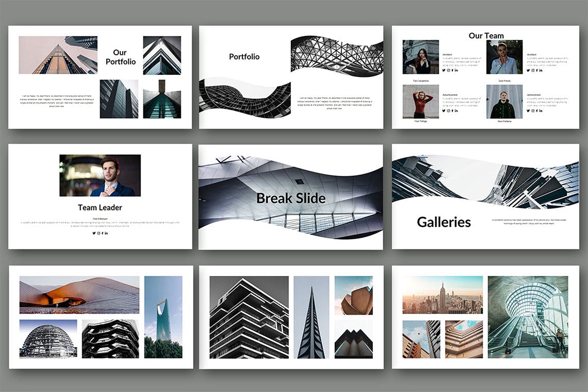Click the city skyline sunset photo

coord(443,295)
